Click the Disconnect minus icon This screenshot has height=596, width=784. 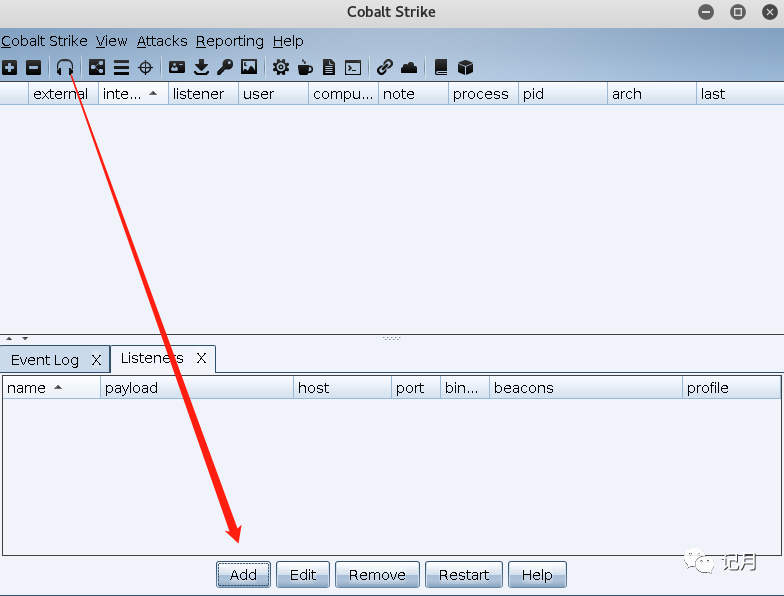pyautogui.click(x=34, y=67)
